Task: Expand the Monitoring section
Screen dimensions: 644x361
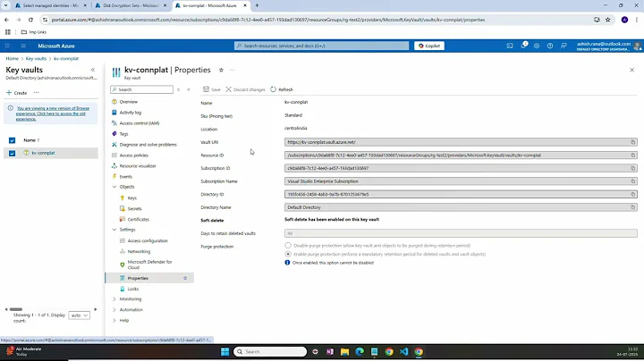Action: (114, 299)
